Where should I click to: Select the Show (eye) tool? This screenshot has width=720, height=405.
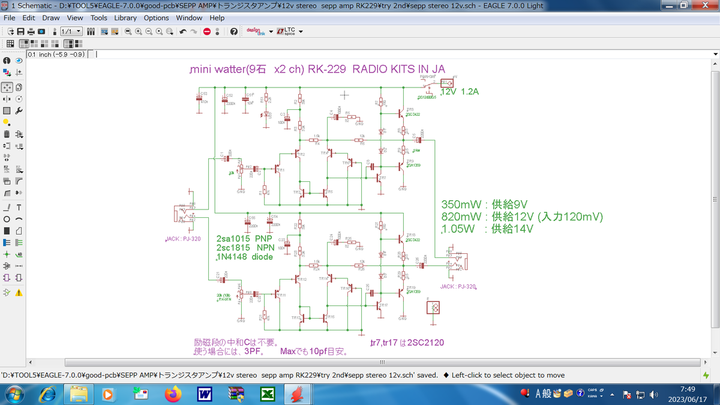coord(20,62)
